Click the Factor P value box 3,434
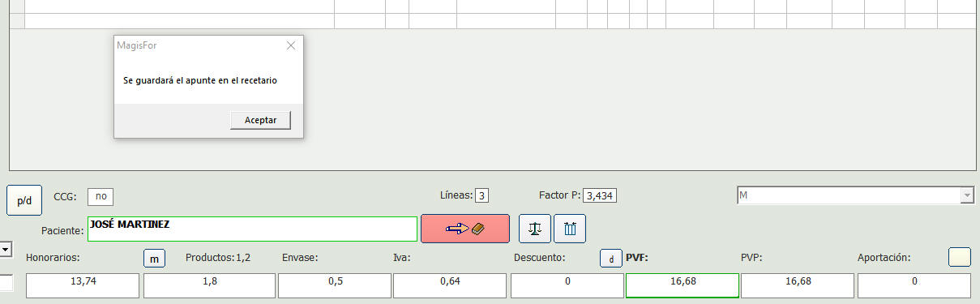This screenshot has height=304, width=980. [601, 195]
